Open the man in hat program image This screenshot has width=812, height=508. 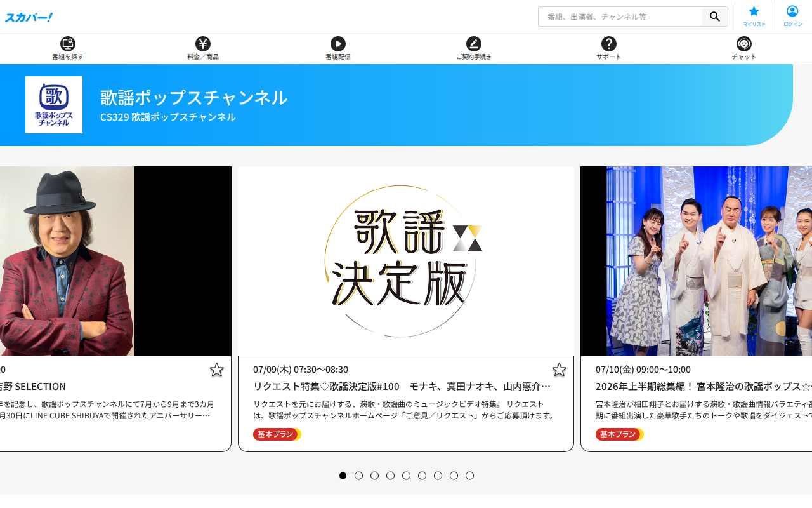coord(114,261)
